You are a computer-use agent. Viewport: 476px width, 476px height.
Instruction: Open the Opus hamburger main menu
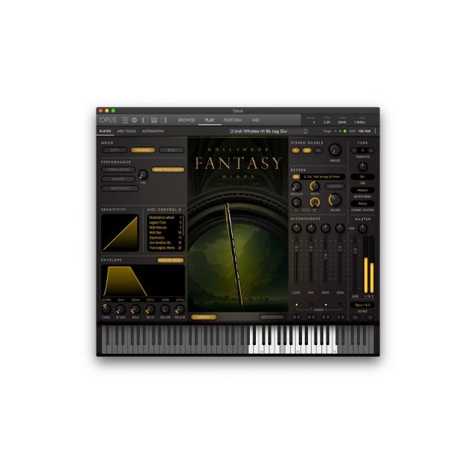(125, 120)
